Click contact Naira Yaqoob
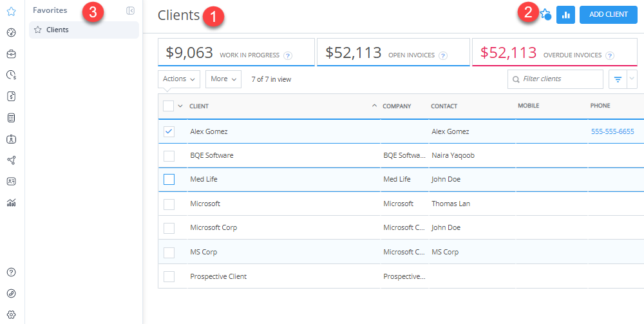The height and width of the screenshot is (324, 644). (x=453, y=156)
